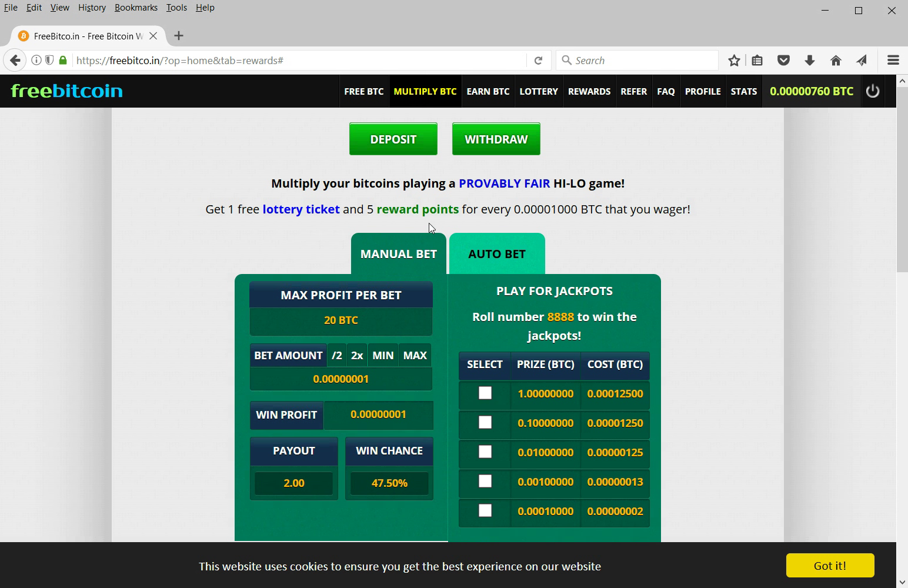Reload the page with the refresh icon

point(538,60)
